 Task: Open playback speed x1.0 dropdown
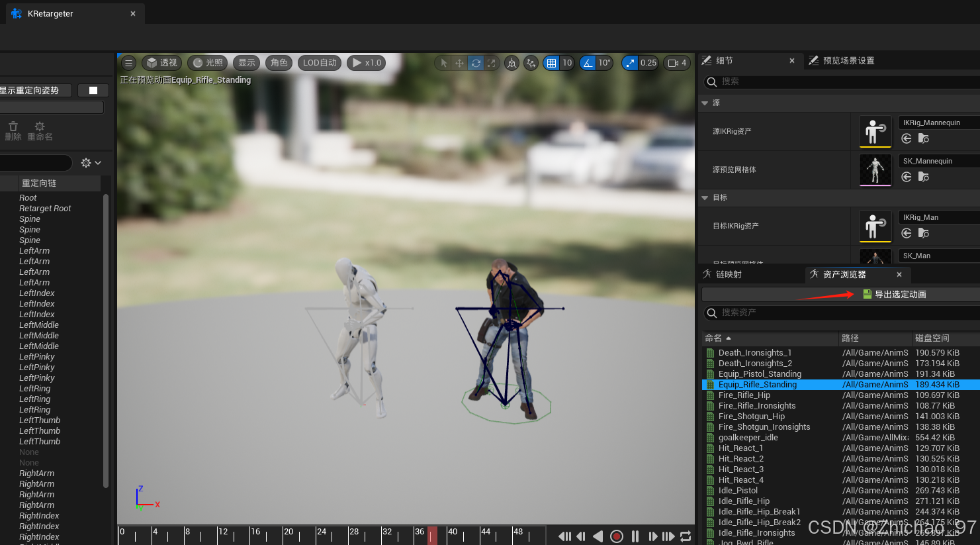pyautogui.click(x=367, y=63)
